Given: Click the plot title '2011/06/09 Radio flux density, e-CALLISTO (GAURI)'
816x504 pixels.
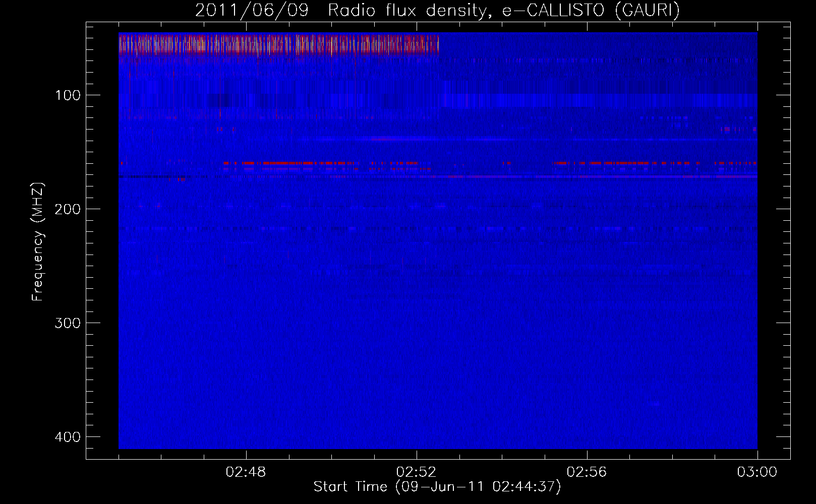Looking at the screenshot, I should (437, 10).
